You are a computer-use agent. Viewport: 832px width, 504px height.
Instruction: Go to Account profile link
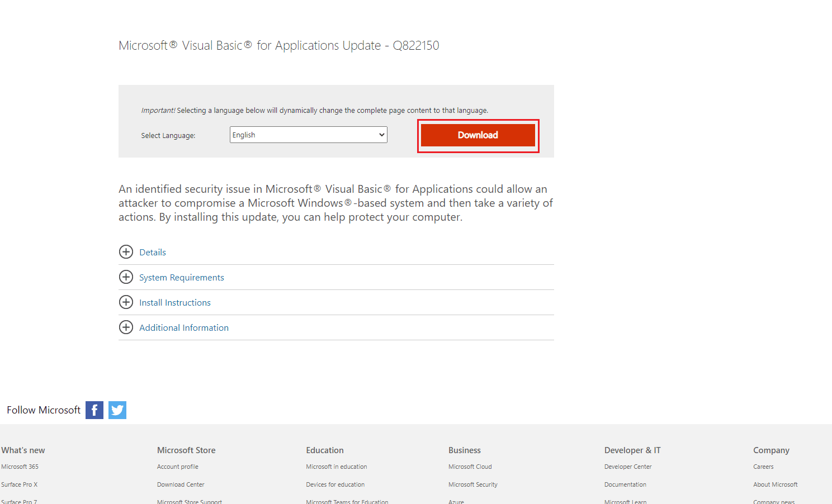pos(178,467)
